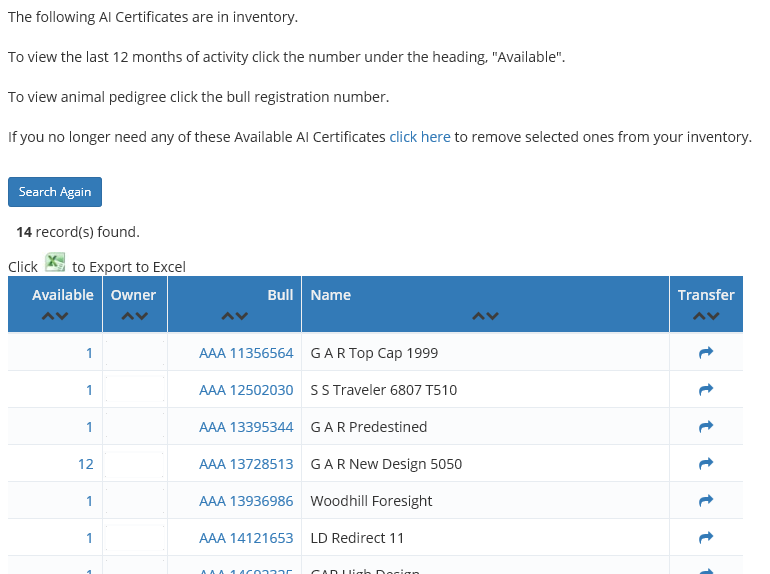View activity for Woodhill Foresight available count

[x=89, y=501]
